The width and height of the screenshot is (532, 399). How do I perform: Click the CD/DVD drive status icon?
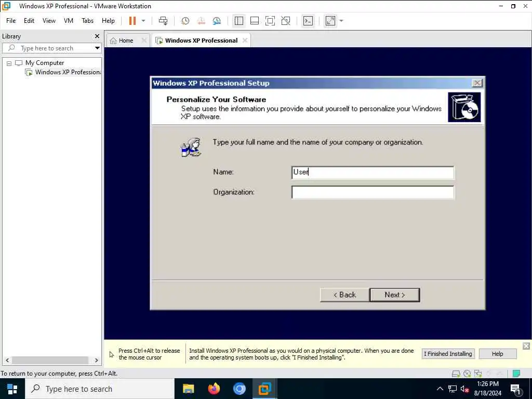tap(467, 374)
